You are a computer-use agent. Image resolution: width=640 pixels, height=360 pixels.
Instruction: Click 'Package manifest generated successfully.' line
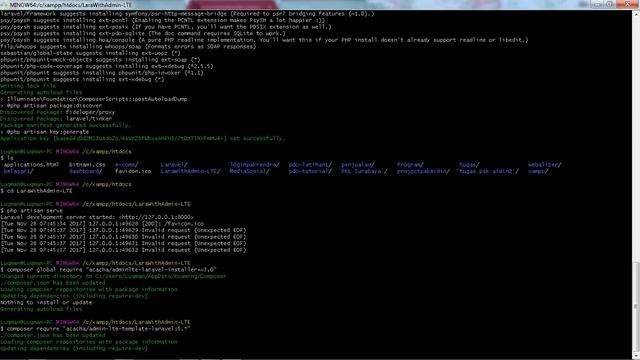coord(66,125)
